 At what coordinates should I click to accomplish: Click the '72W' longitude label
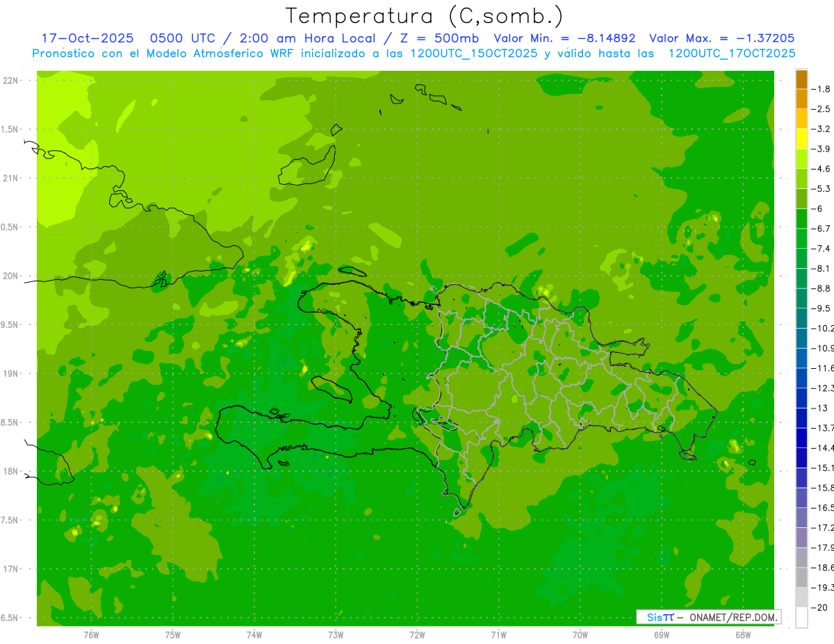tap(417, 634)
